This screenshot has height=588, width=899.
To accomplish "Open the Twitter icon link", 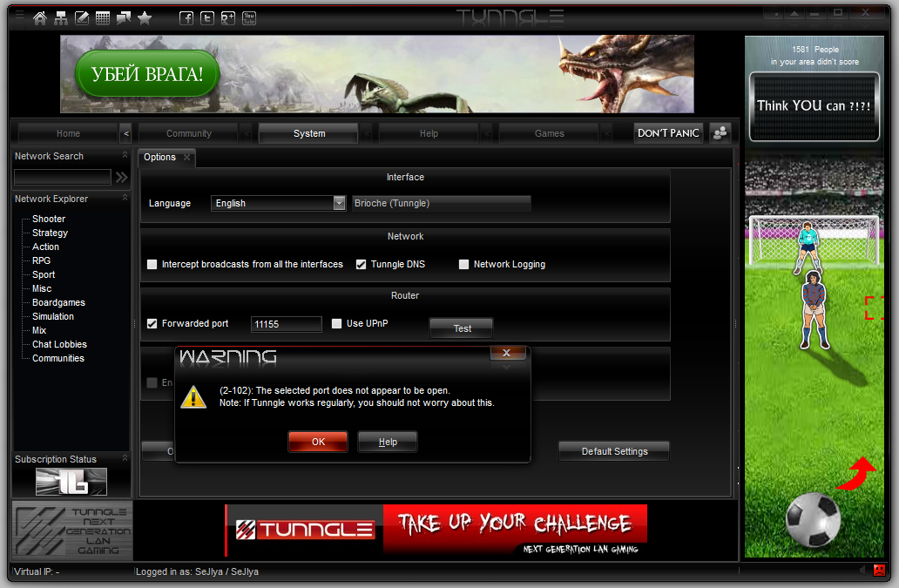I will pos(207,18).
